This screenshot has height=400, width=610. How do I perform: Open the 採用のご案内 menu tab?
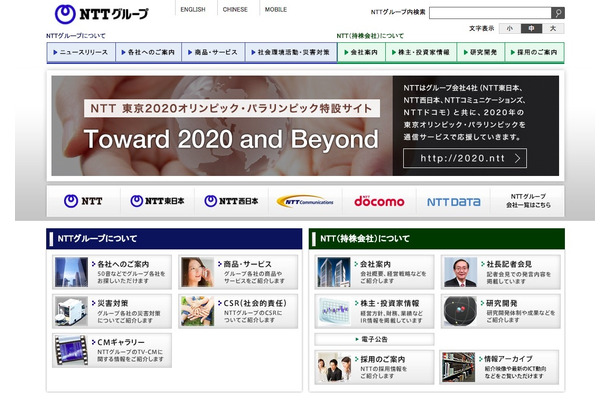(535, 52)
